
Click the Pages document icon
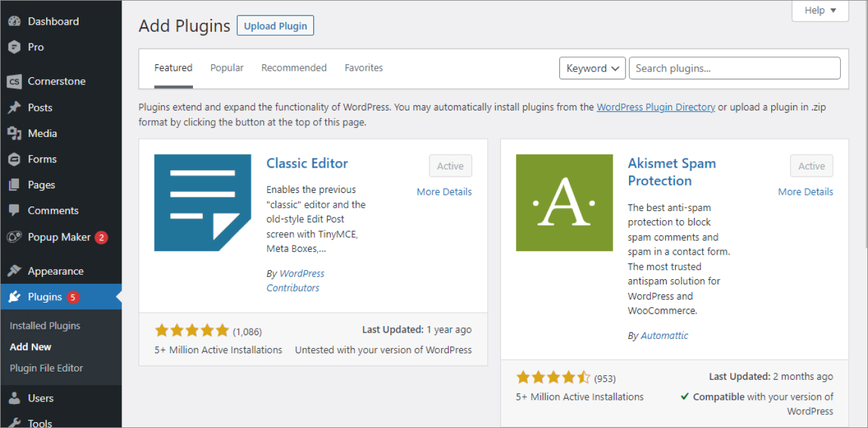tap(14, 185)
